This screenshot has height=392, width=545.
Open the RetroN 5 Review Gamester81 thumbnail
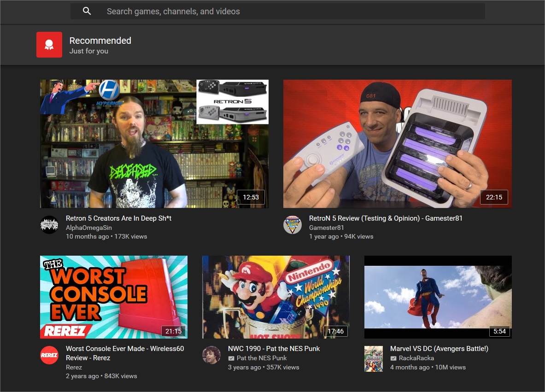(397, 144)
